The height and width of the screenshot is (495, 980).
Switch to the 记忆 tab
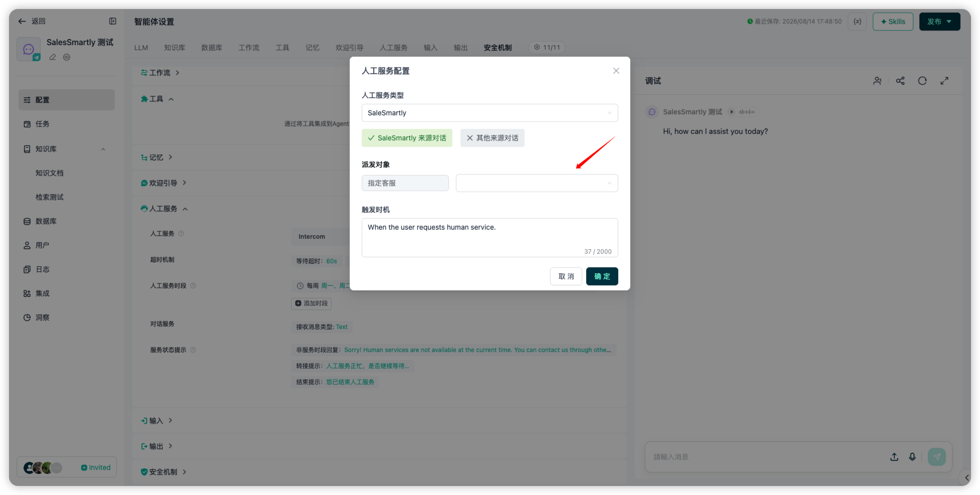pyautogui.click(x=313, y=48)
